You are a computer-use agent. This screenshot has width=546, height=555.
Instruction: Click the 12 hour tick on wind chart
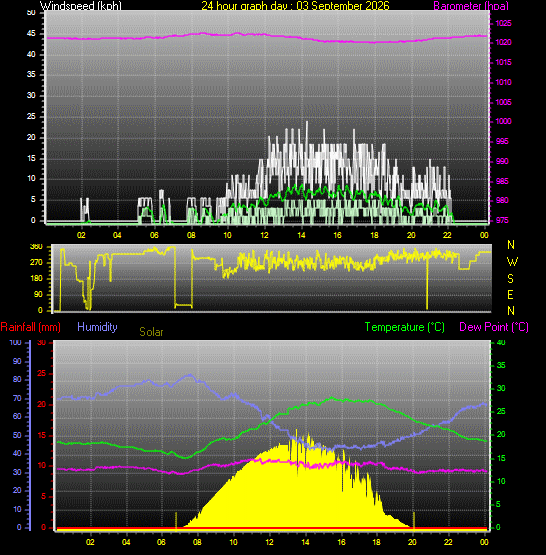click(264, 235)
